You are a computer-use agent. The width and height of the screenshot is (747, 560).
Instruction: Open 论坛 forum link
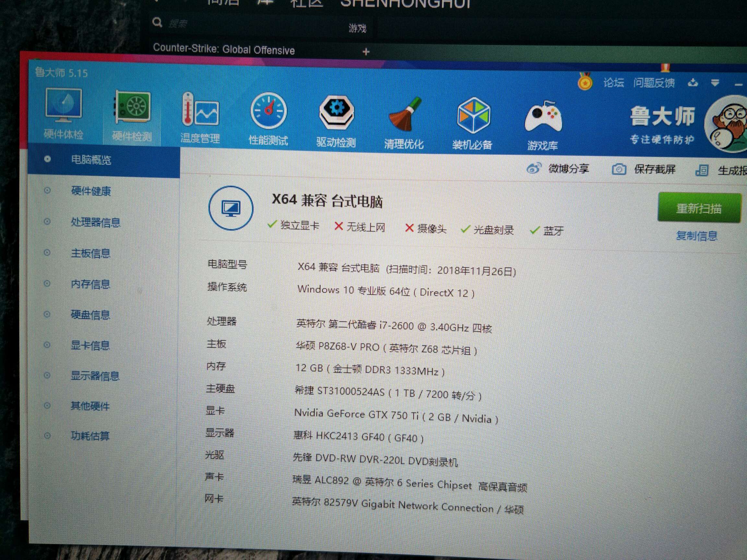pyautogui.click(x=614, y=82)
